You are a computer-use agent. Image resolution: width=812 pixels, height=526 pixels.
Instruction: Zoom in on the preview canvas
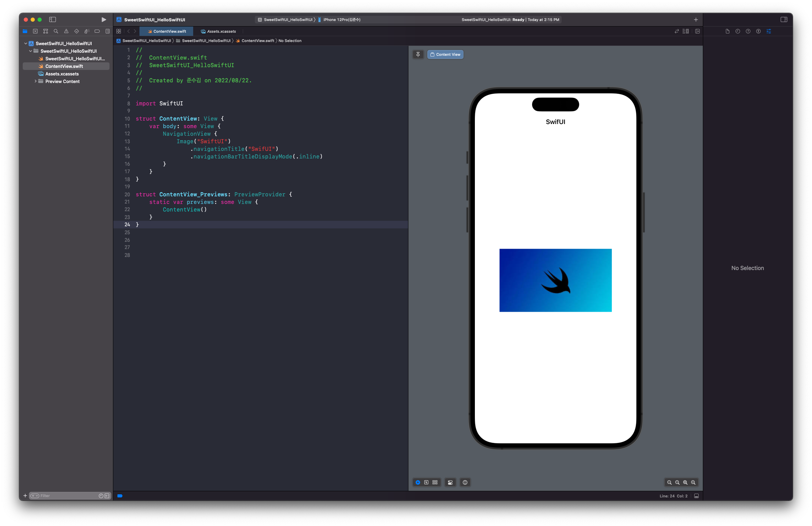tap(693, 483)
